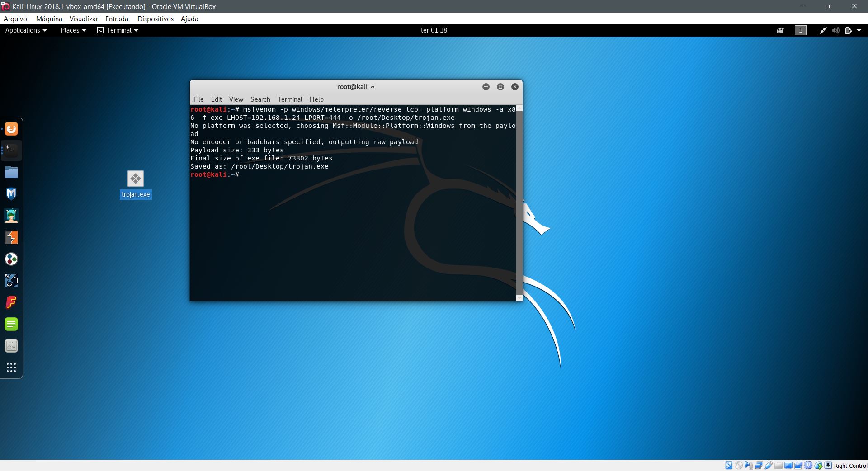Launch Burp Suite from the dock
Image resolution: width=868 pixels, height=471 pixels.
pos(11,237)
